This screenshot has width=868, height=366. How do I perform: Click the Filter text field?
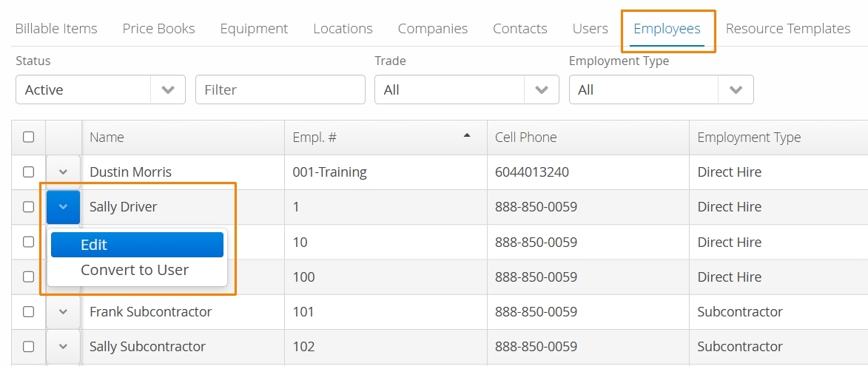tap(280, 89)
